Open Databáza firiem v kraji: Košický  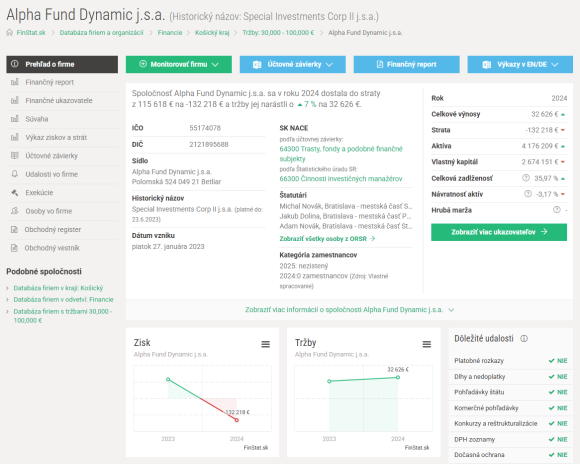pos(58,288)
